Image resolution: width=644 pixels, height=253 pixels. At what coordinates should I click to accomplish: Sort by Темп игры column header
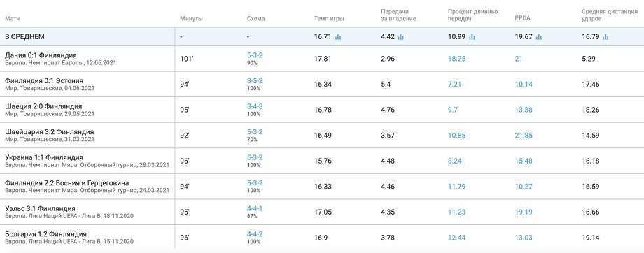(329, 18)
